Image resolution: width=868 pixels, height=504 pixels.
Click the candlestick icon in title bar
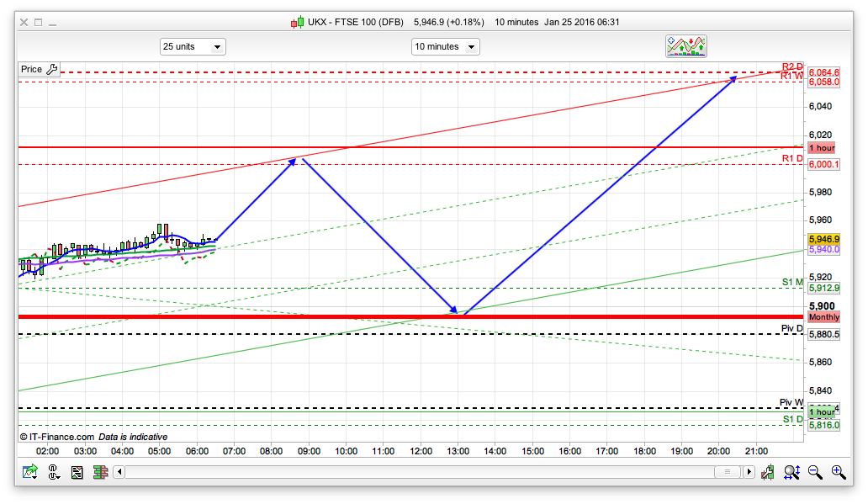[298, 22]
